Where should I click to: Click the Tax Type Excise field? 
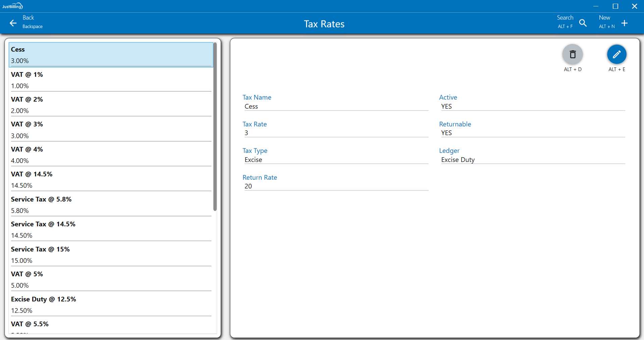click(x=336, y=160)
